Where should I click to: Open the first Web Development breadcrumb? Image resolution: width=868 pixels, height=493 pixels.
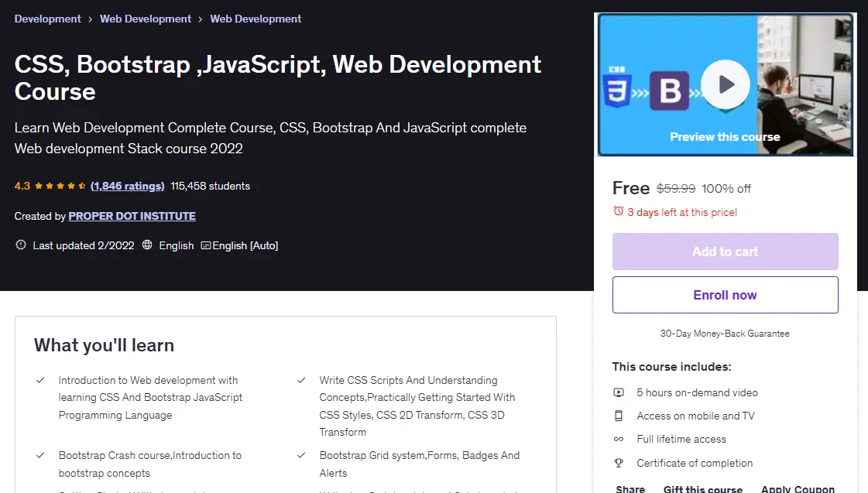pyautogui.click(x=146, y=19)
